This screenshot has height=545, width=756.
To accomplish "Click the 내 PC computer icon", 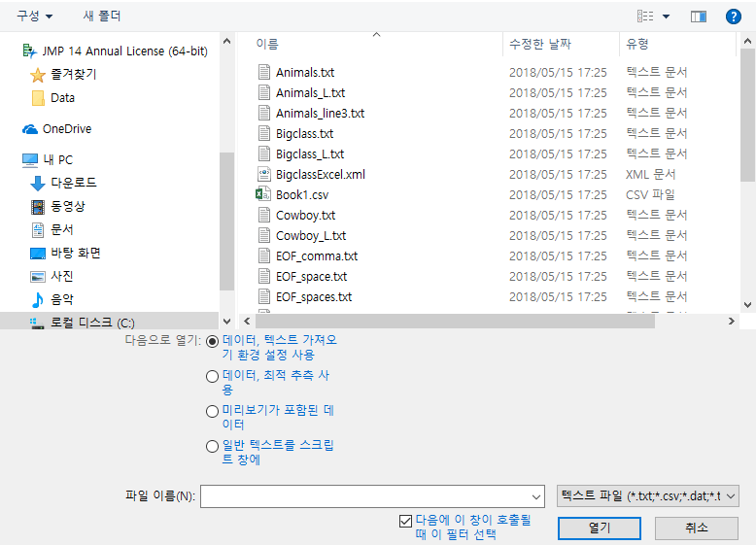I will point(30,160).
